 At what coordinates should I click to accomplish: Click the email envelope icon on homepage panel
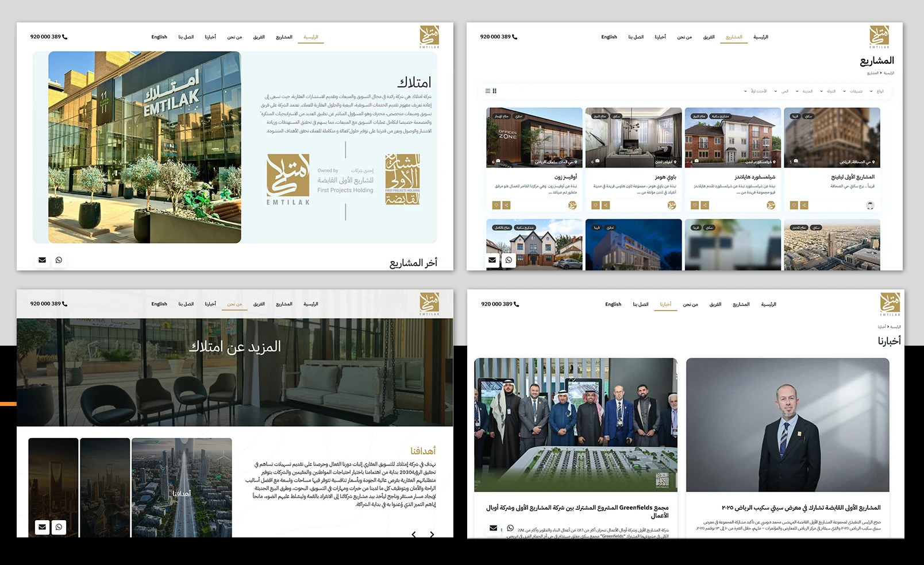(x=42, y=260)
